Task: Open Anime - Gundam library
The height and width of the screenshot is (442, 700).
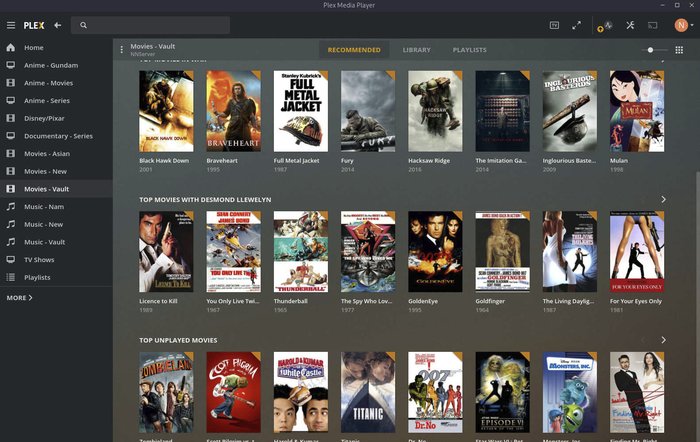Action: point(56,65)
